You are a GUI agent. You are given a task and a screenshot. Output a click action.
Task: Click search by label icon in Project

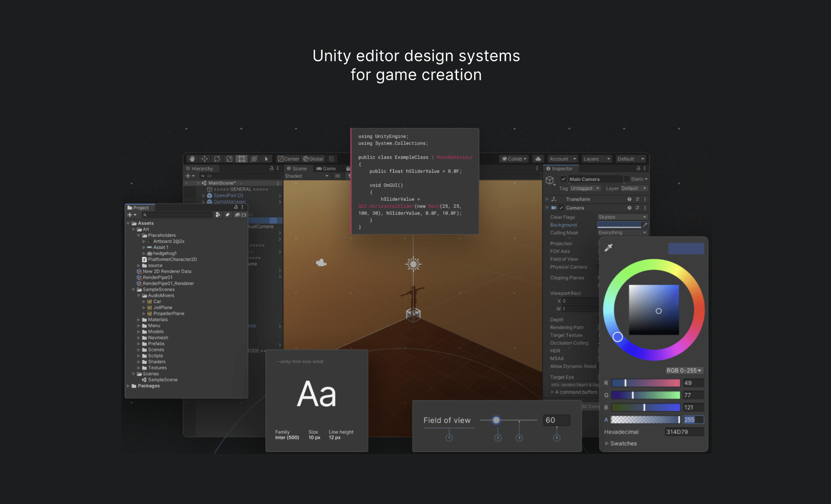[x=228, y=215]
